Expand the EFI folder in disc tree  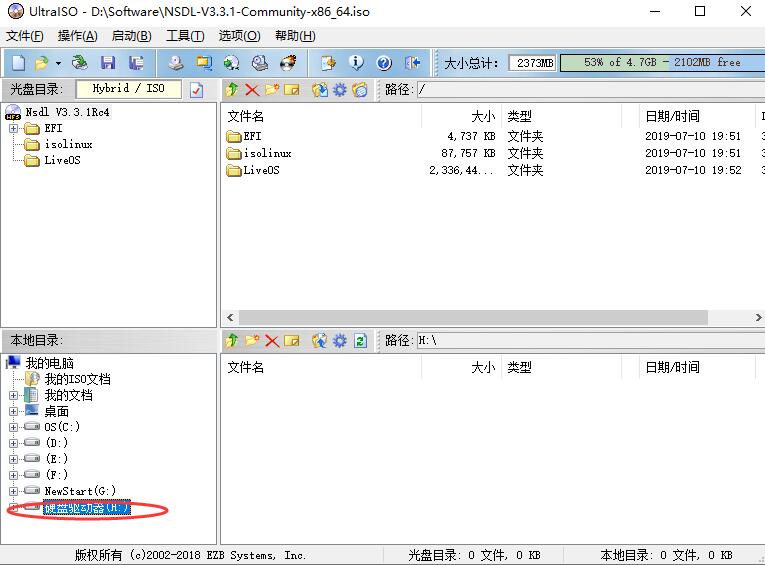click(x=13, y=128)
